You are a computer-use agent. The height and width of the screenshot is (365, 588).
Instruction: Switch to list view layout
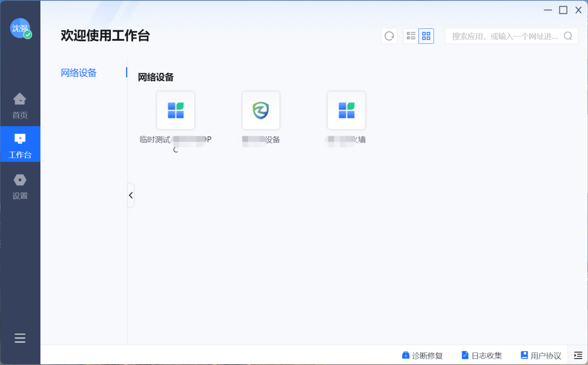coord(411,36)
